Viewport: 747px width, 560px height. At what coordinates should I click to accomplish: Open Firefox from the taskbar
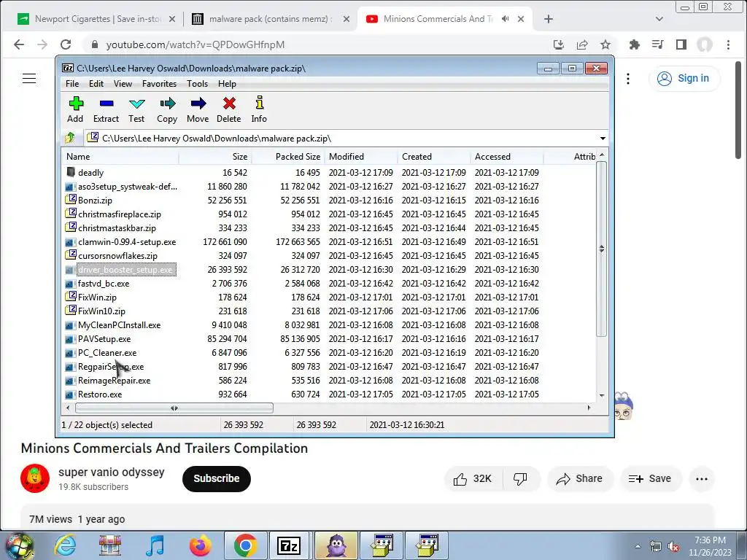coord(200,545)
